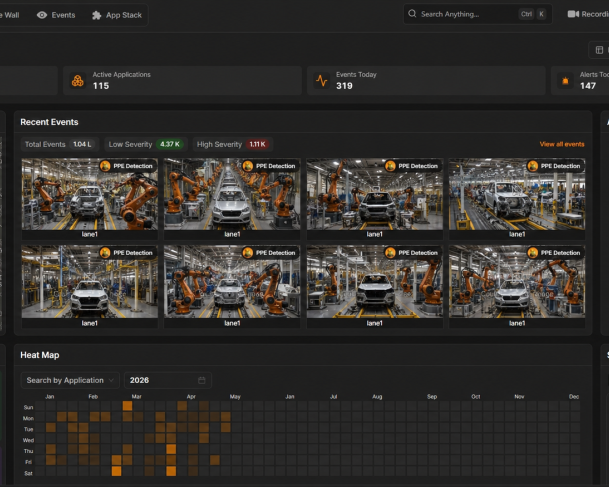Click brightest Sunday heat map cell in March
Screen dimensions: 609x487
click(127, 406)
